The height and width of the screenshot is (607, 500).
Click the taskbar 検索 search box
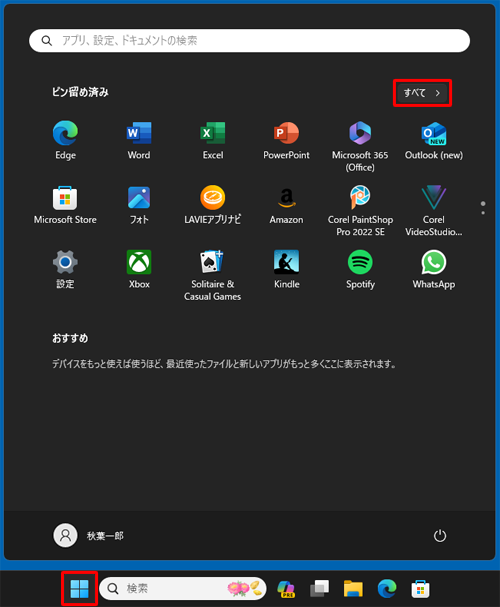coord(183,588)
